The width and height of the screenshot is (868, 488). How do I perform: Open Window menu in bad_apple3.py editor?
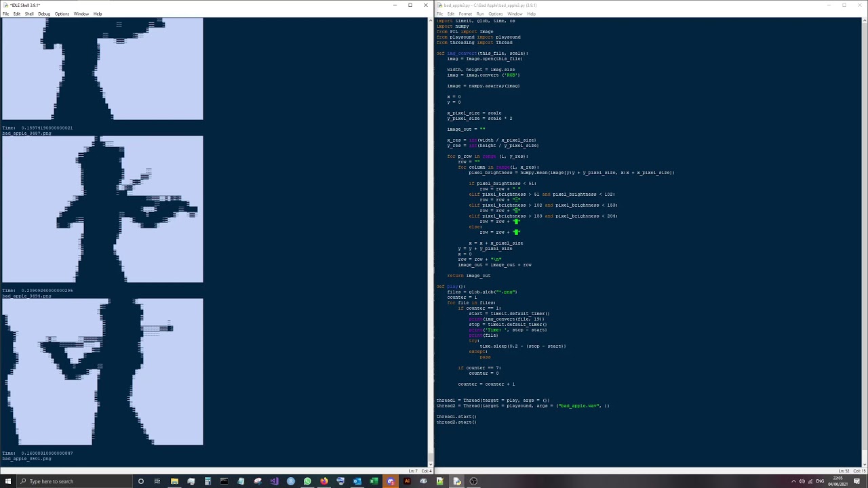[x=515, y=14]
